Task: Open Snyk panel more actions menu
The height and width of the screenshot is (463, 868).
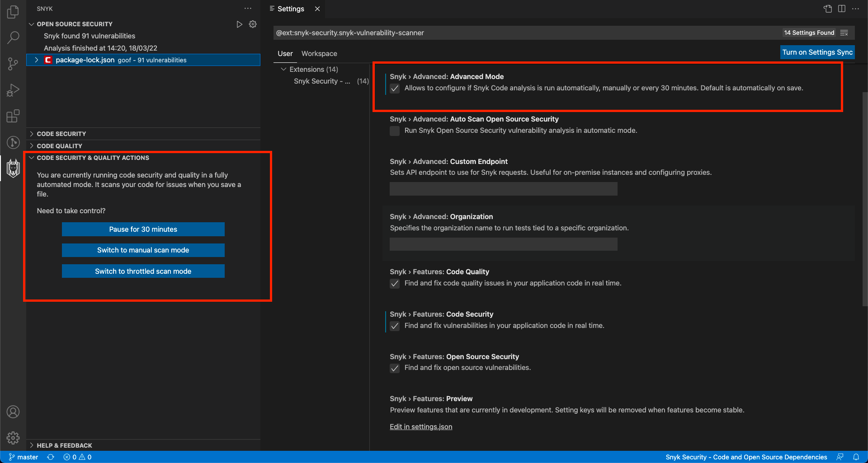Action: point(248,9)
